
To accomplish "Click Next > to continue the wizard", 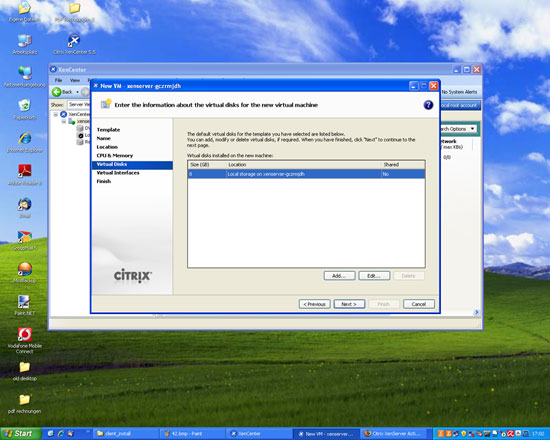I will pyautogui.click(x=349, y=304).
